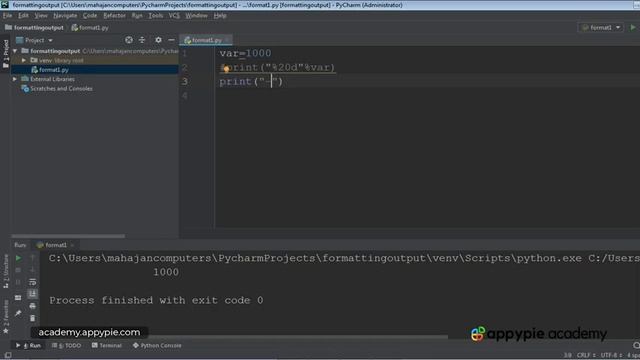
Task: Open the Project panel settings gear
Action: pyautogui.click(x=158, y=40)
